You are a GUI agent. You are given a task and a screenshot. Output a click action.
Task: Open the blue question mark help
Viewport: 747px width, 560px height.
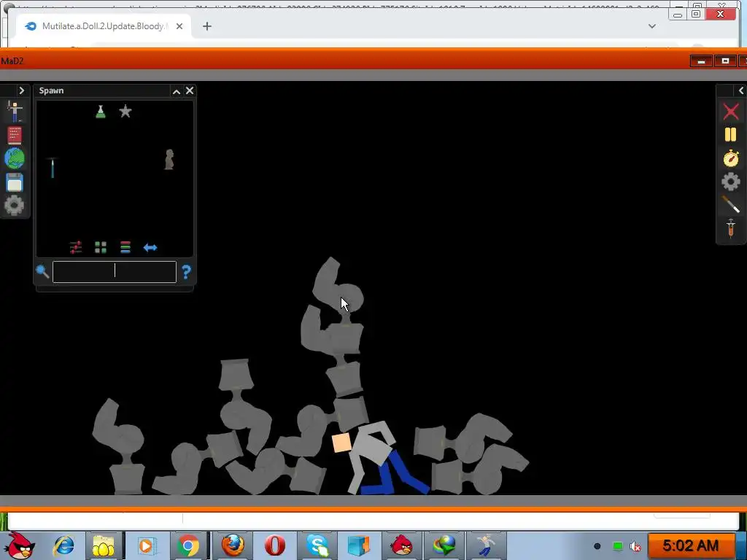[186, 272]
